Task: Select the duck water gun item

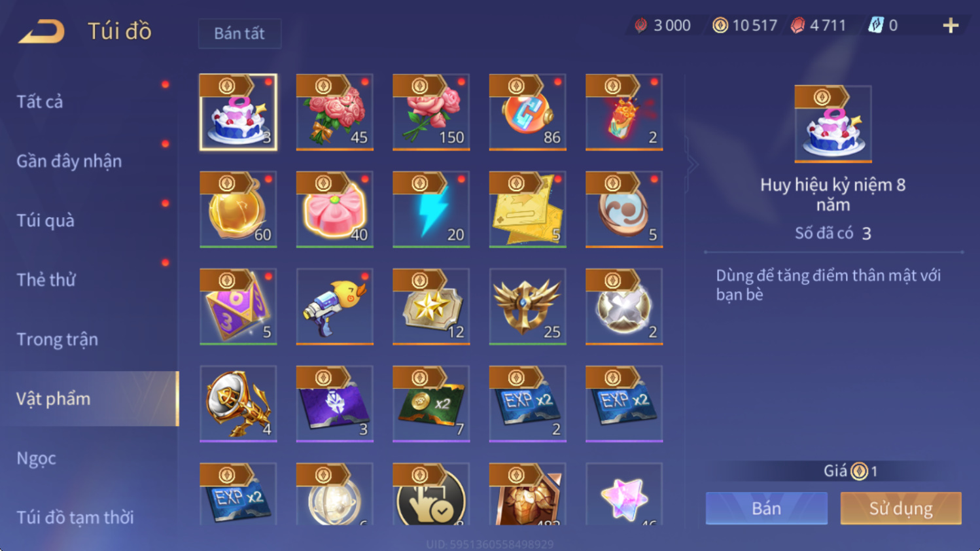Action: [x=334, y=306]
